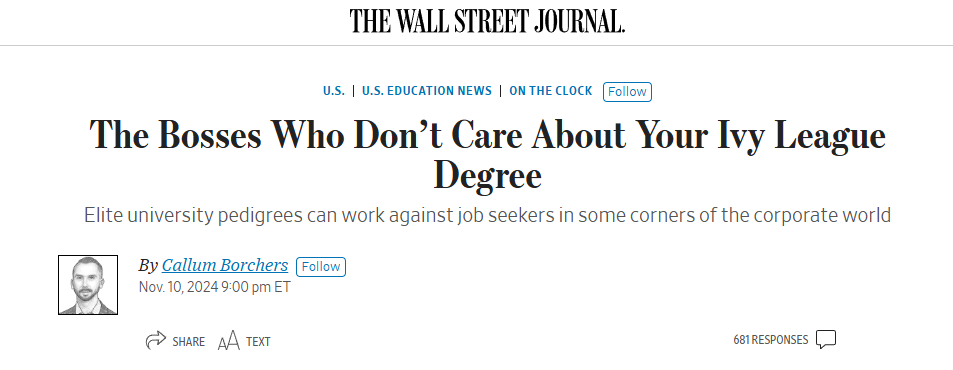Follow author Callum Borchers
953x370 pixels.
pyautogui.click(x=321, y=267)
